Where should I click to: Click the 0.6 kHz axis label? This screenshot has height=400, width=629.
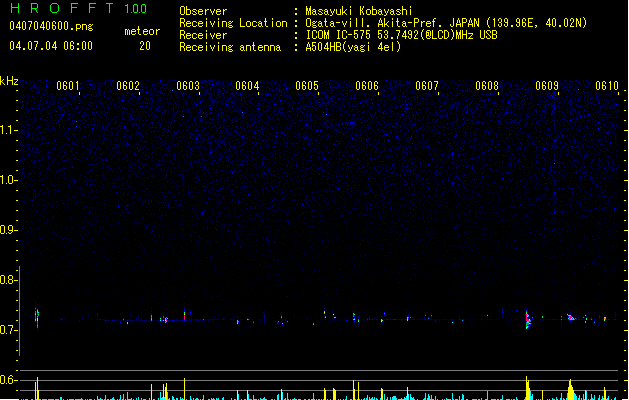tap(7, 380)
